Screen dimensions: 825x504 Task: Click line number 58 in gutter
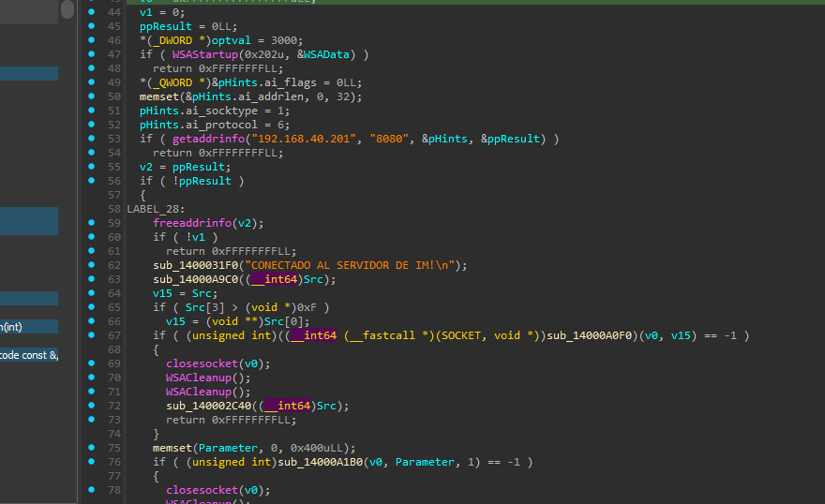(114, 209)
